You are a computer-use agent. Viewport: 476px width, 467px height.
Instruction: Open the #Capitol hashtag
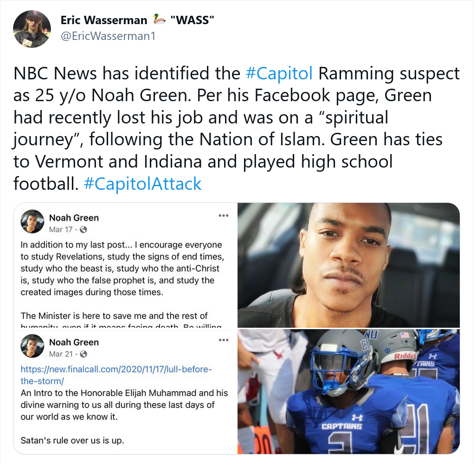279,73
